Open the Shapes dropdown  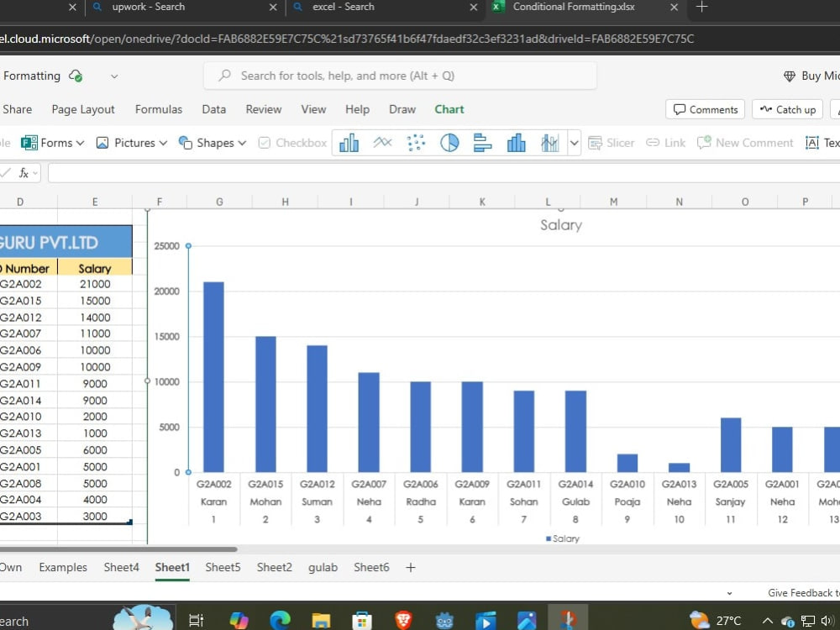[x=213, y=143]
